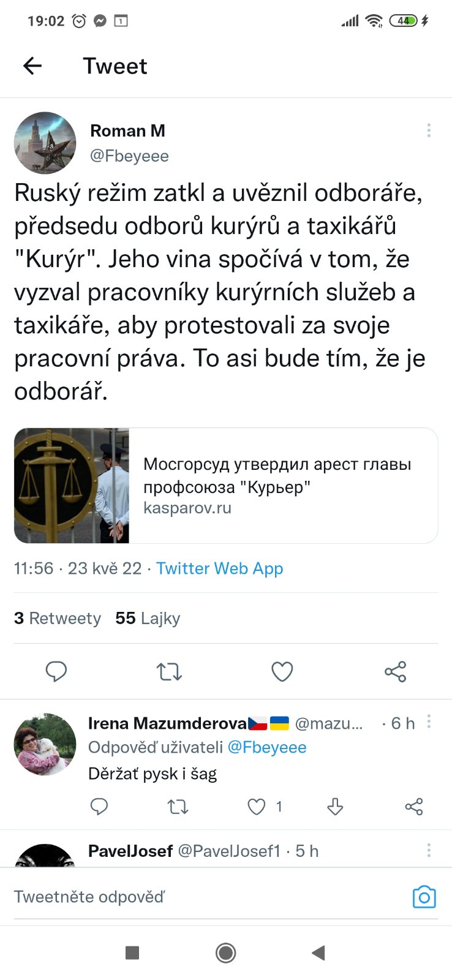Retweet Irena Mazumderova's reply
Viewport: 452px width, 980px height.
point(178,807)
